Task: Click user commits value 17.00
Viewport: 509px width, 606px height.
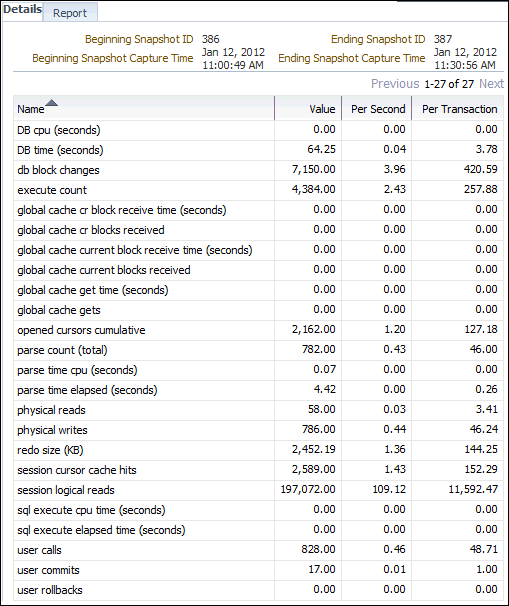Action: tap(322, 570)
